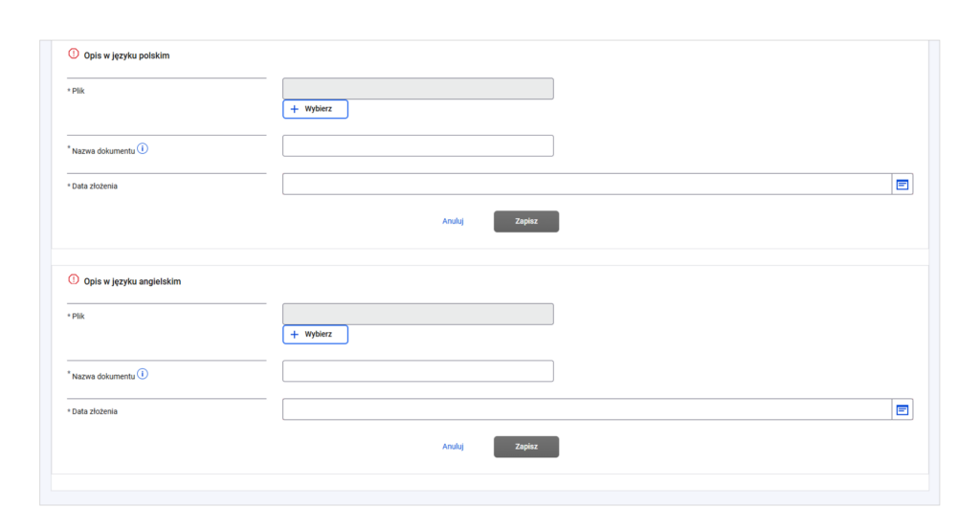Click Anuluj link in Polish description section
Screen dimensions: 980x529
tap(453, 221)
